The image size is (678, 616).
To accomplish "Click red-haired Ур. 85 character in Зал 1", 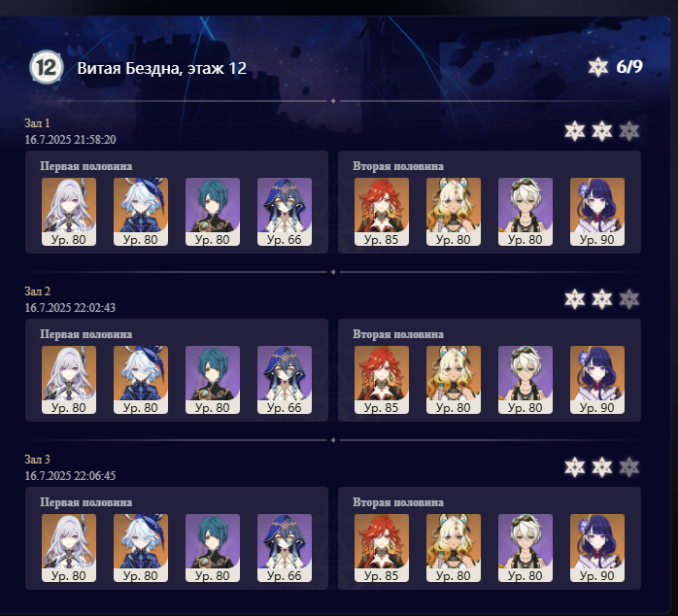I will coord(382,212).
